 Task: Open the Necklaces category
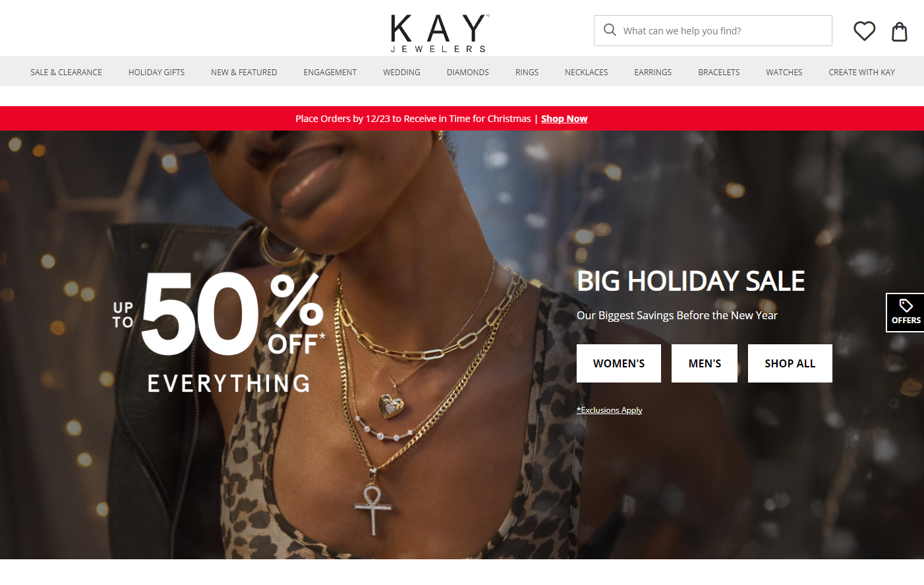pos(587,73)
